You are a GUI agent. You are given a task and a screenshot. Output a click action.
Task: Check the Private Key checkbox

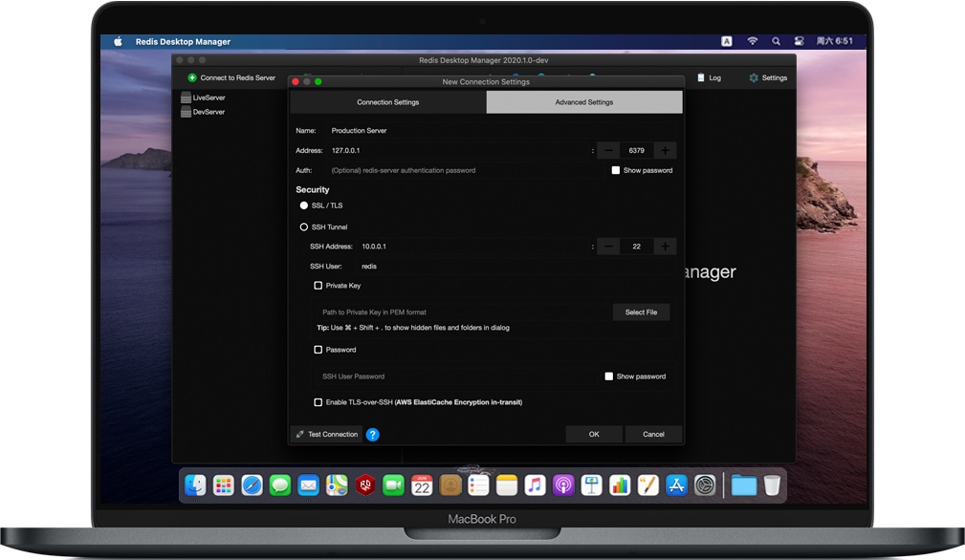tap(318, 285)
